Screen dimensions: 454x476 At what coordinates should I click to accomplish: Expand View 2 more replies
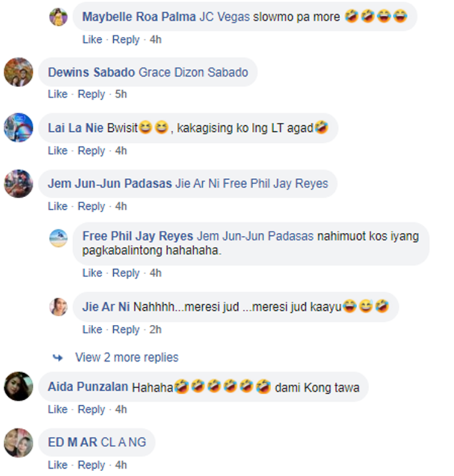click(x=127, y=357)
